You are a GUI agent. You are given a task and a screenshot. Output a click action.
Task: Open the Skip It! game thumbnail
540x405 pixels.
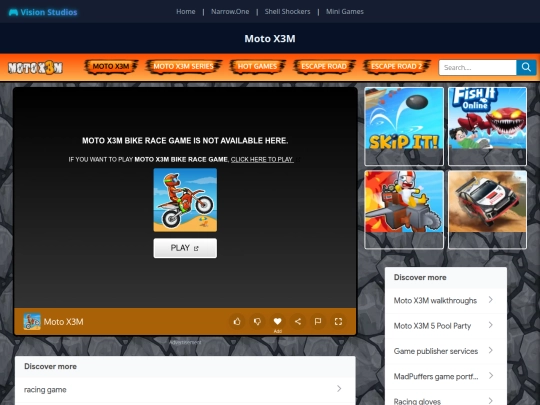404,126
